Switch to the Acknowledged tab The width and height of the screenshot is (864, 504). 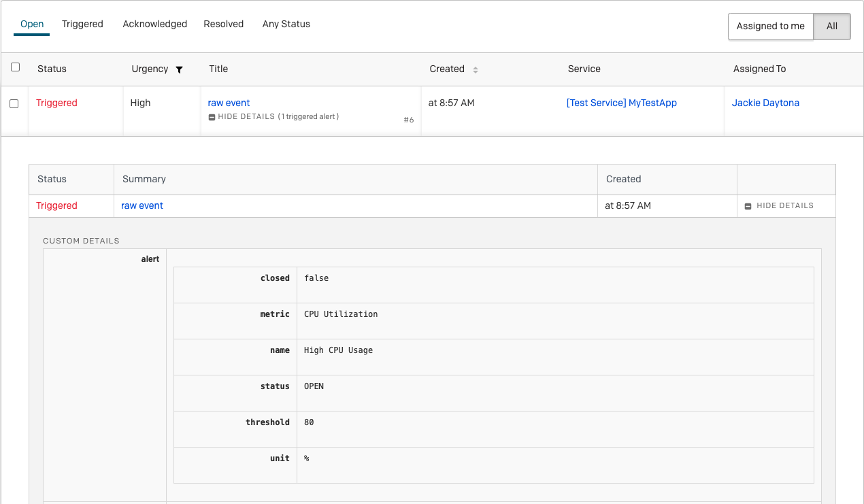coord(154,24)
